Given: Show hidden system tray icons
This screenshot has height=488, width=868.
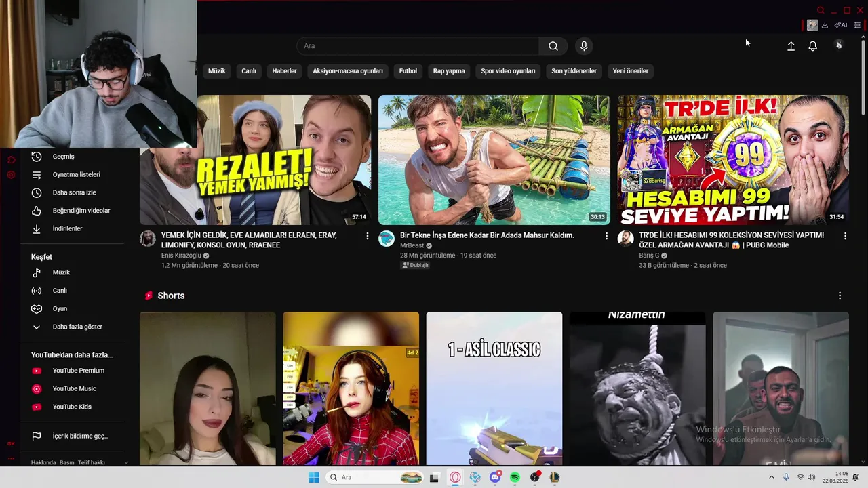Looking at the screenshot, I should point(771,477).
